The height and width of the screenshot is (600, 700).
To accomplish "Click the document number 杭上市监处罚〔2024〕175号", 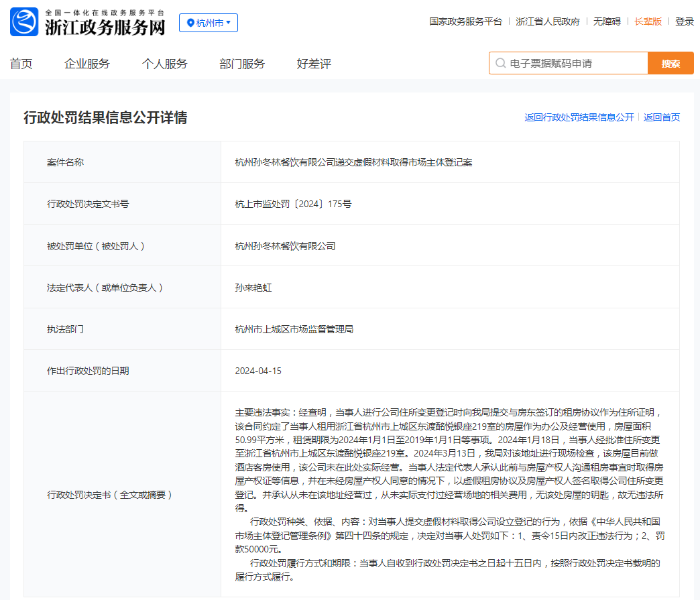I will (x=293, y=204).
